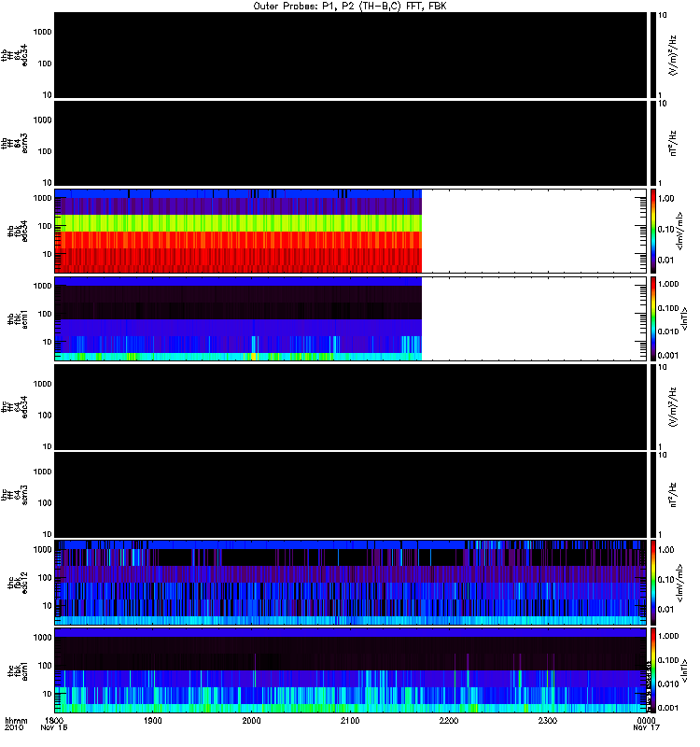Select the rotated "thc fbk scm1" axis title
700x747 pixels.
pos(17,670)
